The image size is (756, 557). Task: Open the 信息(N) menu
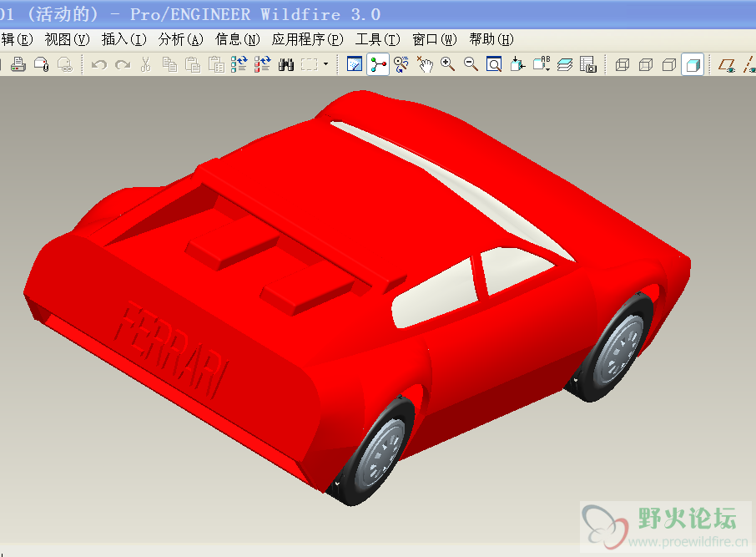coord(238,39)
